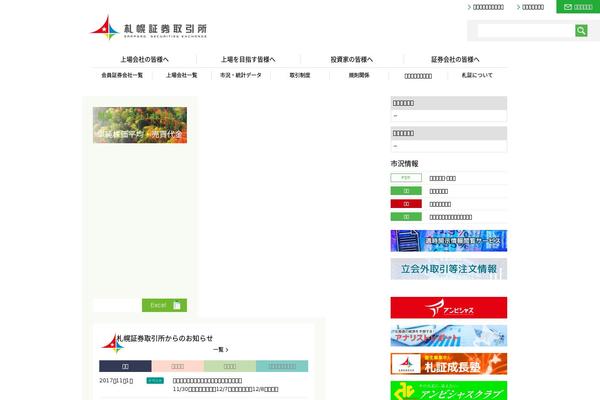
Task: Click the green search magnifier button
Action: click(x=581, y=31)
